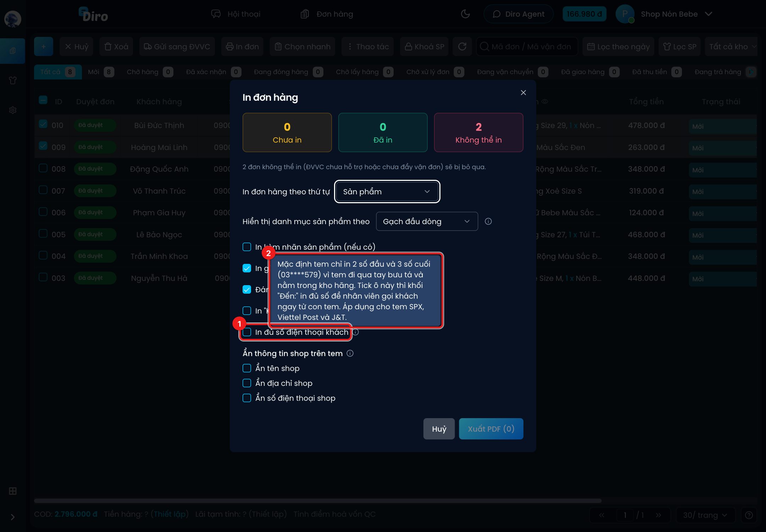Screen dimensions: 766x532
Task: Open the Diro Agent button
Action: pyautogui.click(x=518, y=14)
